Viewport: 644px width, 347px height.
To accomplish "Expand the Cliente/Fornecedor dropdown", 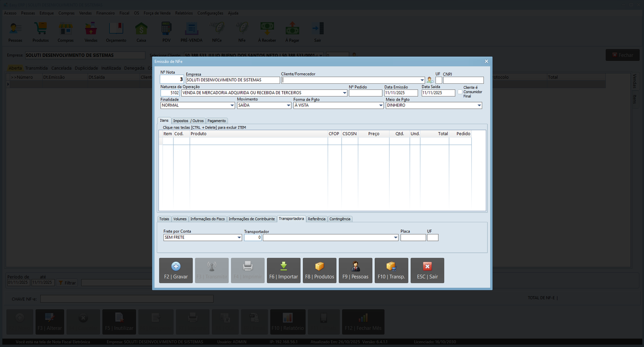I will pos(422,80).
